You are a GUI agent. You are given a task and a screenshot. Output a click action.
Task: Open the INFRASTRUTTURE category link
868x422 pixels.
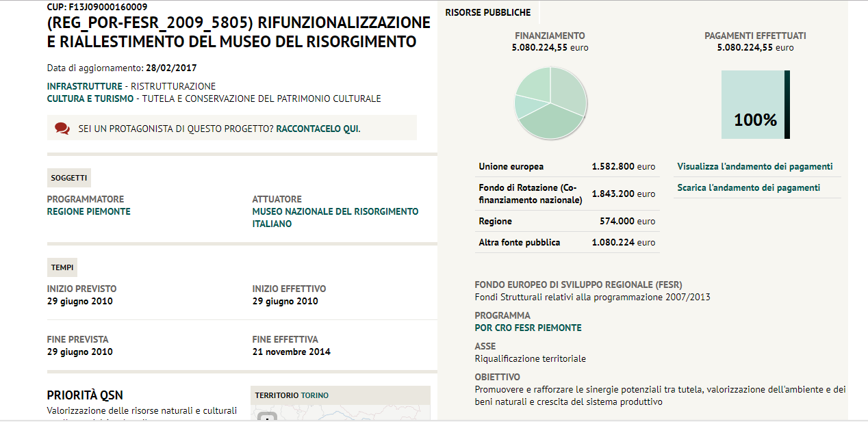click(x=85, y=86)
